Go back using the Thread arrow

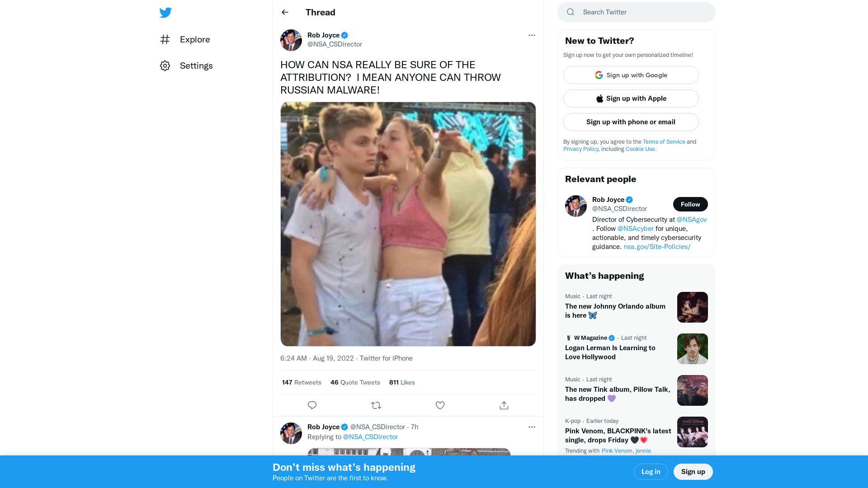pos(285,12)
